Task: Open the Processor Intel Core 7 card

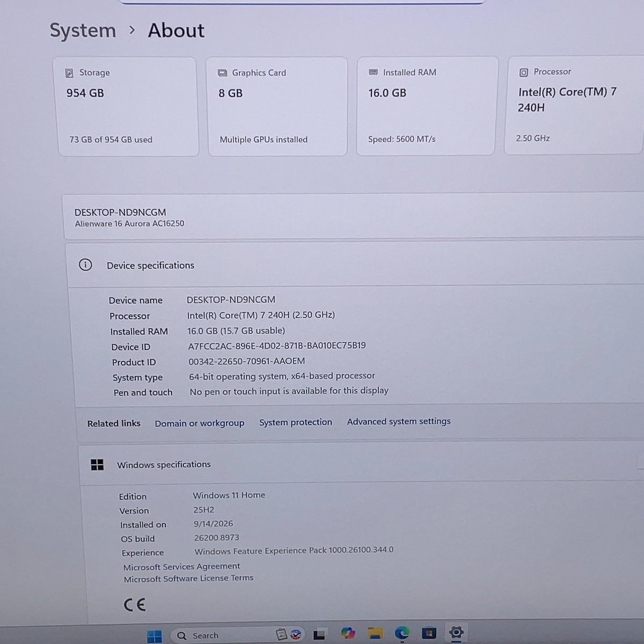Action: [574, 105]
